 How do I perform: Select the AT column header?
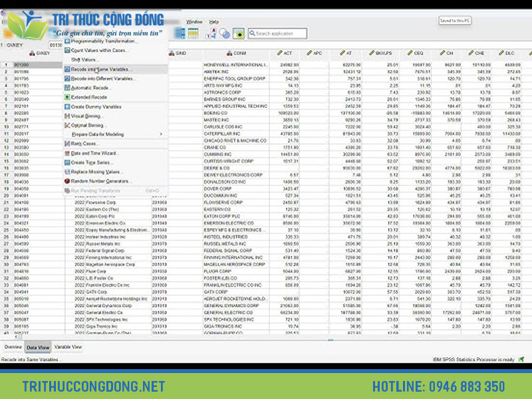pyautogui.click(x=345, y=53)
